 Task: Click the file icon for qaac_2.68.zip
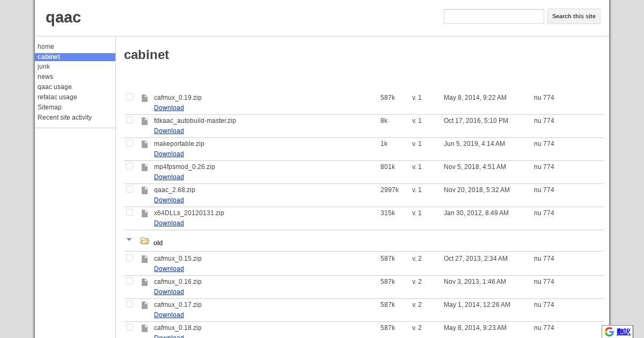pyautogui.click(x=144, y=190)
